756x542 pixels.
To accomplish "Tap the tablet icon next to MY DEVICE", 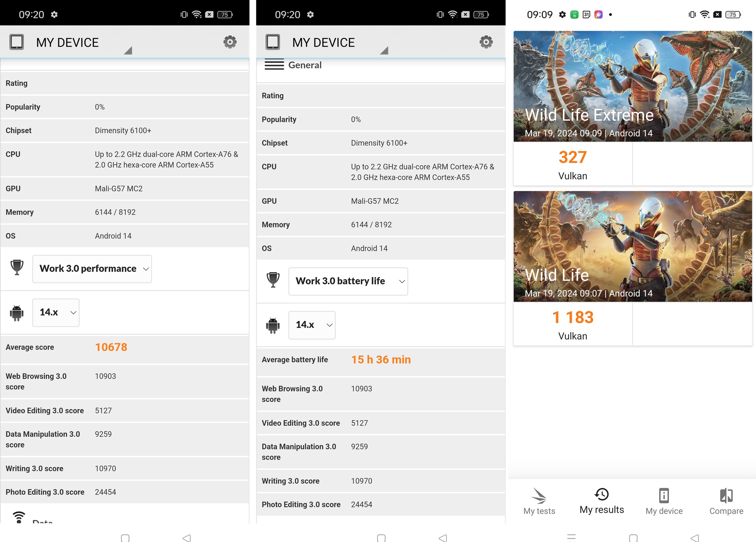I will [16, 42].
